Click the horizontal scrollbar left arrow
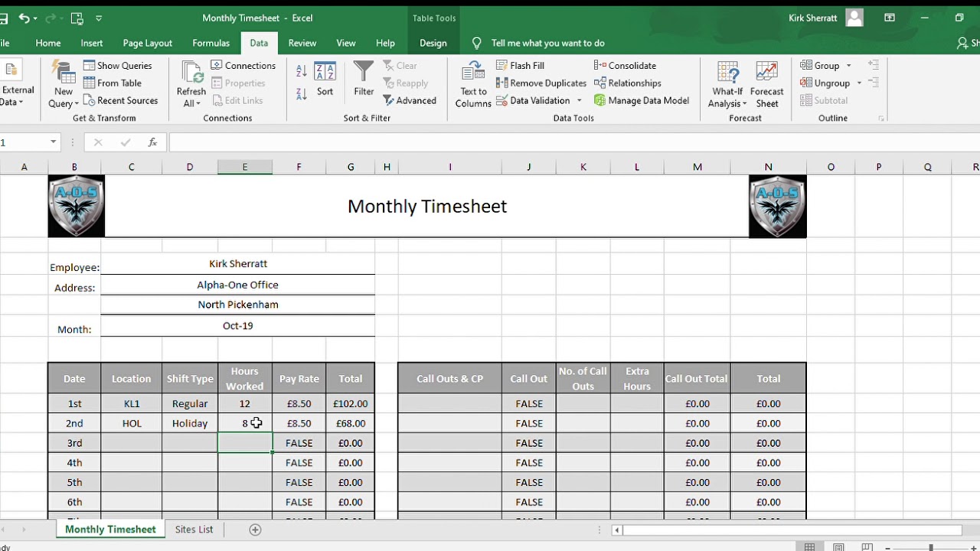 coord(617,530)
